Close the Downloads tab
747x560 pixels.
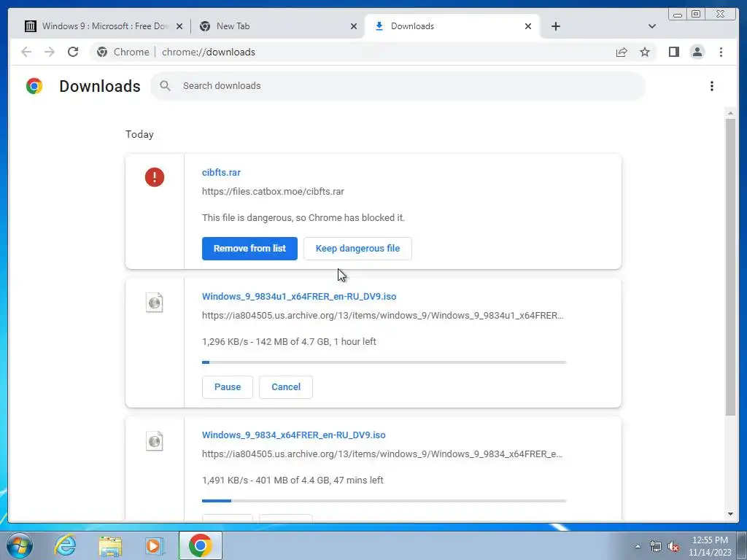point(528,26)
